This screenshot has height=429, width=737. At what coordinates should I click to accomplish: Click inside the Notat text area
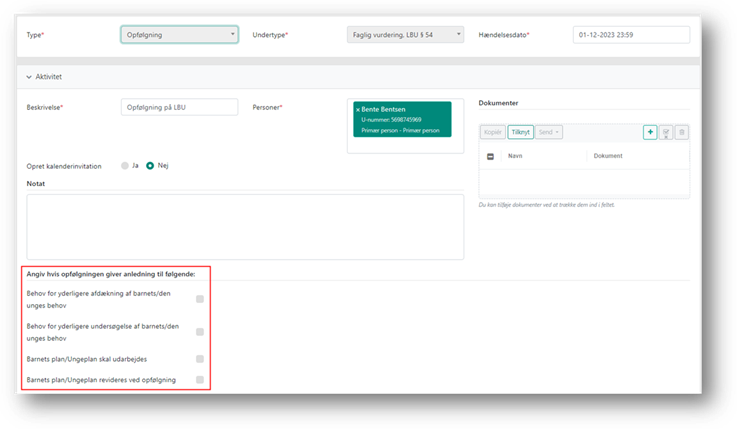[x=245, y=225]
